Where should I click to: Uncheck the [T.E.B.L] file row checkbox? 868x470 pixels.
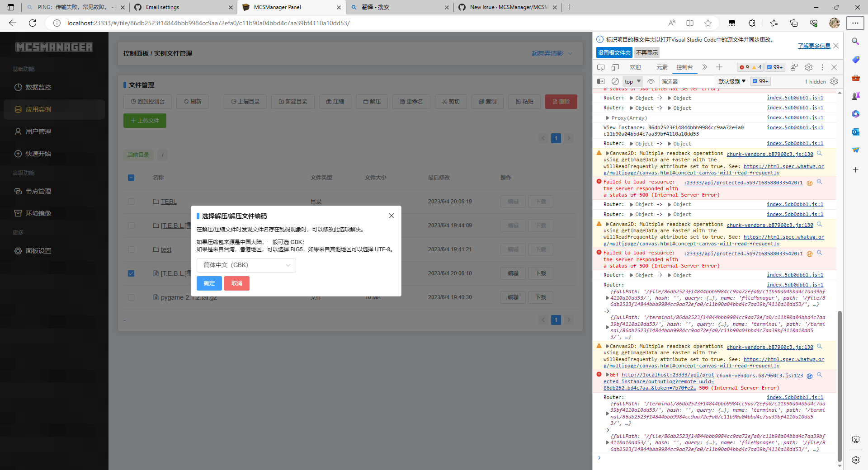[x=131, y=273]
